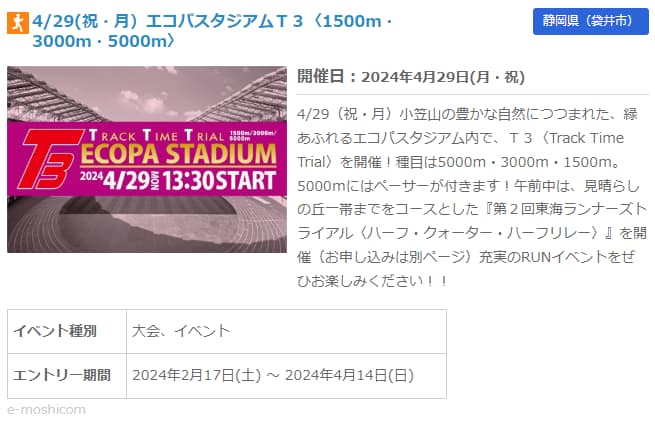Click the small 1500m/3000m/5000m banner text

pyautogui.click(x=253, y=136)
